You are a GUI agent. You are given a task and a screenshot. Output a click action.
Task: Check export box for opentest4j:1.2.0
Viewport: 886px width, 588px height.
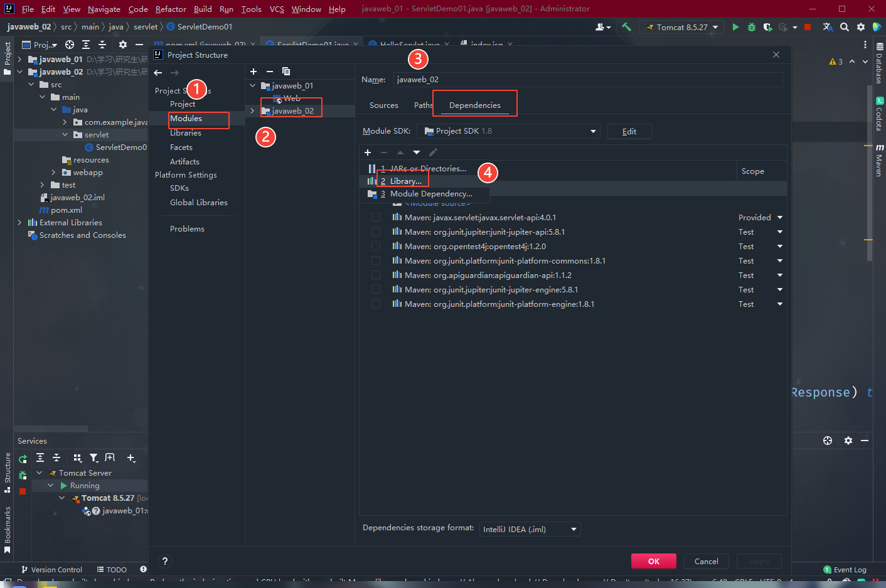[x=376, y=246]
